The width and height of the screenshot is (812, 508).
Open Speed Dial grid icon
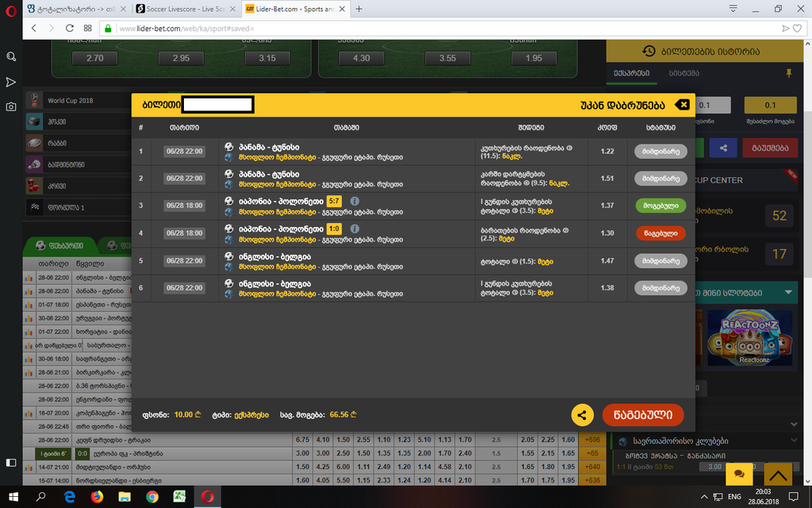pos(87,28)
